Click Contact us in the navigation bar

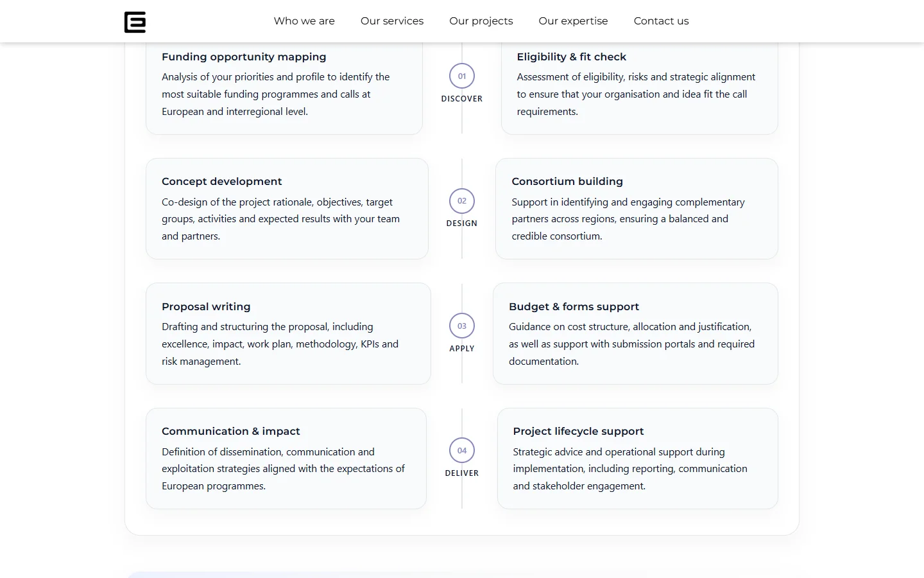pyautogui.click(x=661, y=21)
